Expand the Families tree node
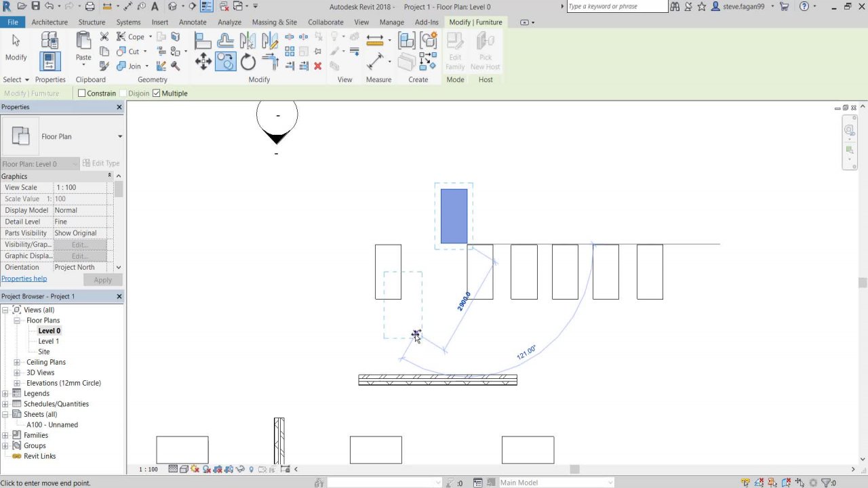 [x=5, y=435]
